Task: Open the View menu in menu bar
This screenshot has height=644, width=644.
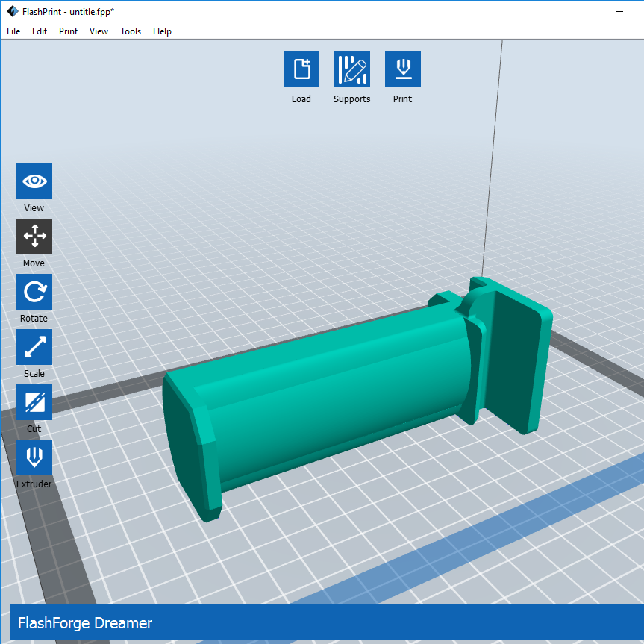Action: click(x=99, y=31)
